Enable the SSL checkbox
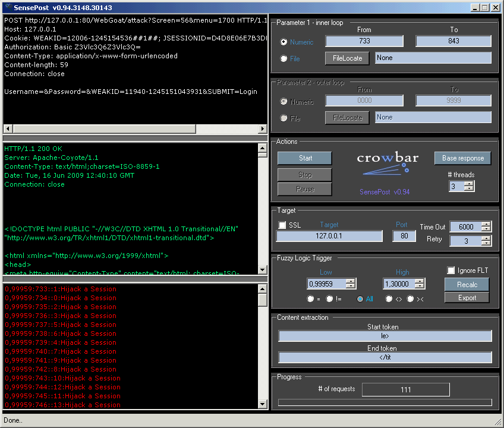The image size is (504, 428). point(282,225)
